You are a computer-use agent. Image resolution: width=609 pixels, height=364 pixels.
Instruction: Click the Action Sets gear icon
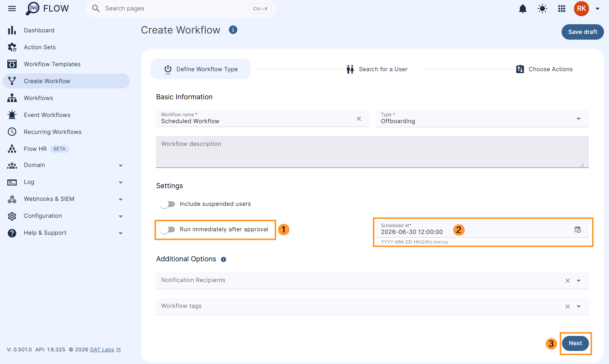(x=12, y=47)
